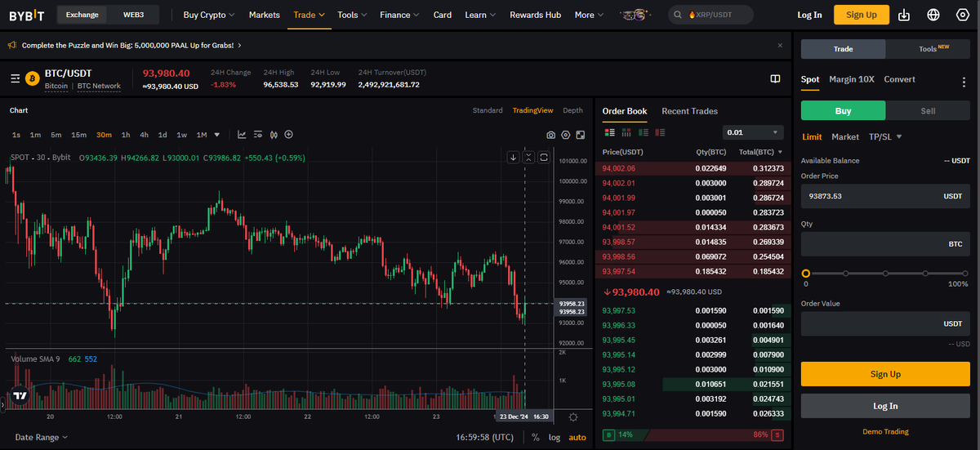Toggle chart fullscreen icon
The height and width of the screenshot is (450, 980).
point(580,135)
